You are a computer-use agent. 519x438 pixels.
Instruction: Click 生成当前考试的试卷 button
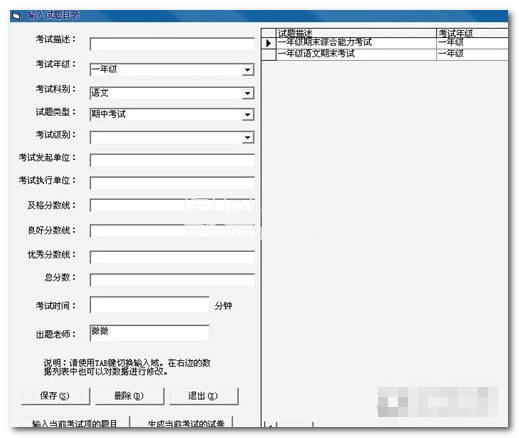click(x=186, y=422)
